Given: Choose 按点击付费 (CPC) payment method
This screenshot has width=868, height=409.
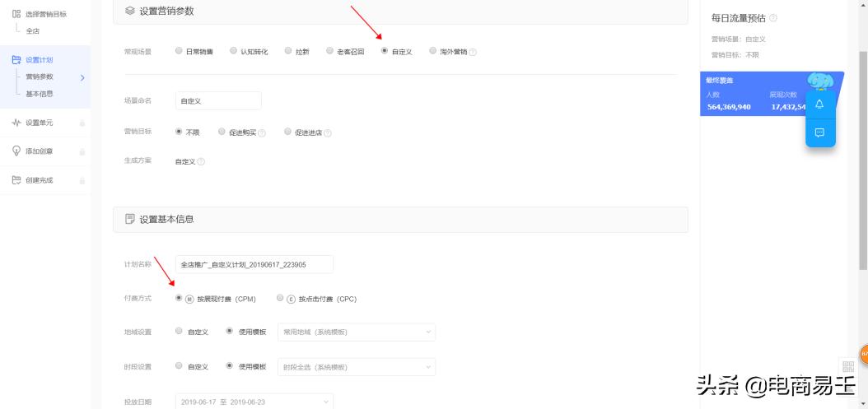Looking at the screenshot, I should 279,298.
